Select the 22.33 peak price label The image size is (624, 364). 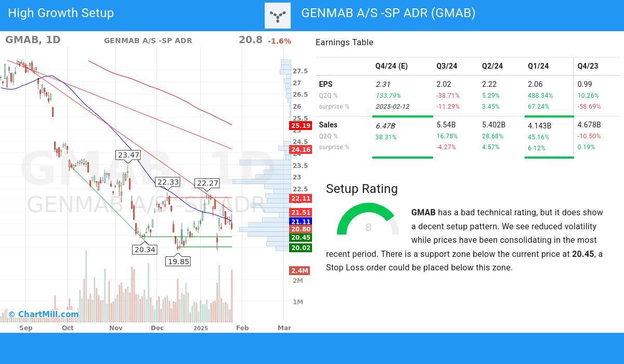168,182
